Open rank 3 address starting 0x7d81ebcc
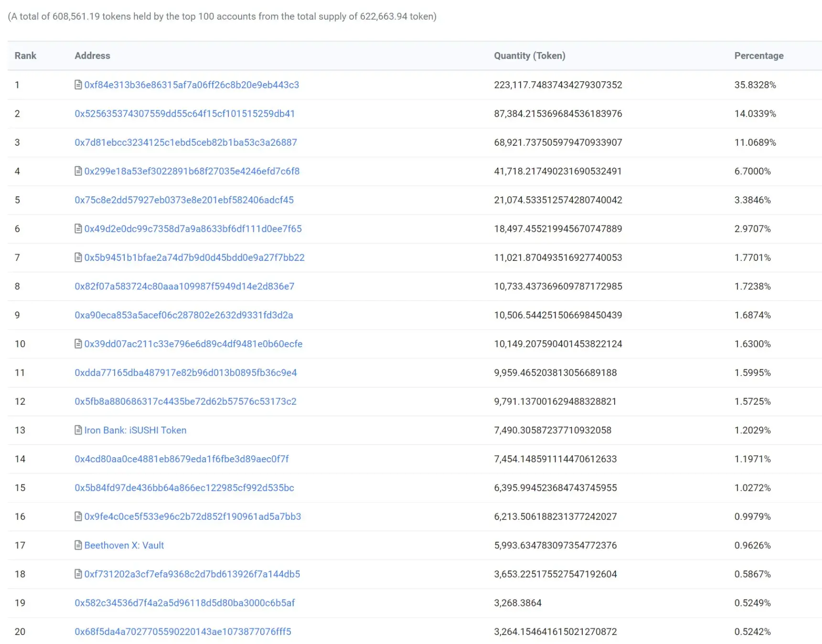This screenshot has width=822, height=644. 186,142
